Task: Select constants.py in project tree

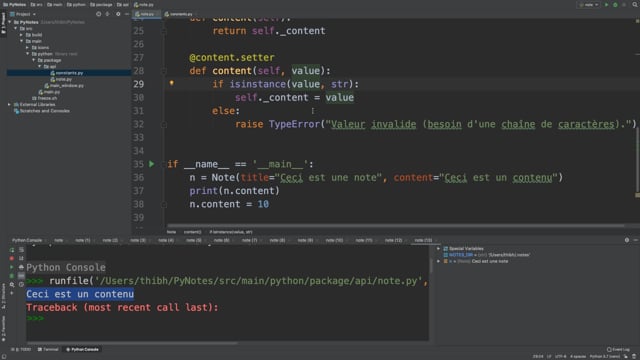Action: click(69, 73)
